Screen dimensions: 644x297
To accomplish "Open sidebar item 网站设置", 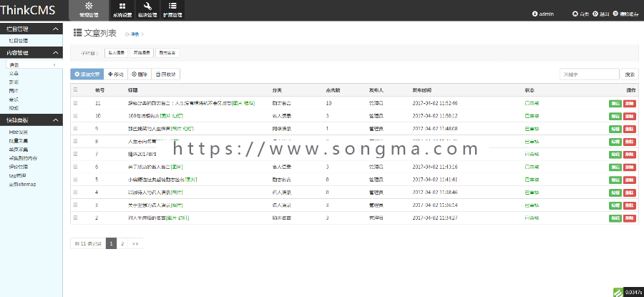I will click(x=19, y=132).
